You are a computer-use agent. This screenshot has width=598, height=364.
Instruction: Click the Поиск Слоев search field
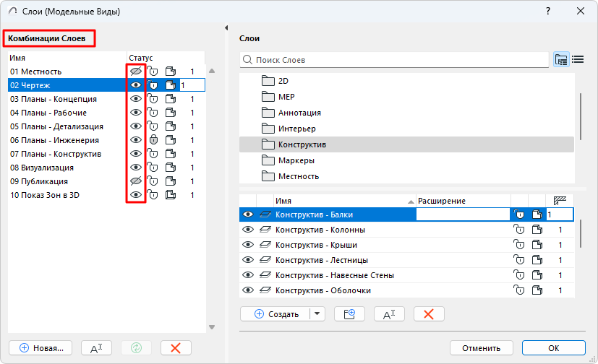click(x=394, y=59)
